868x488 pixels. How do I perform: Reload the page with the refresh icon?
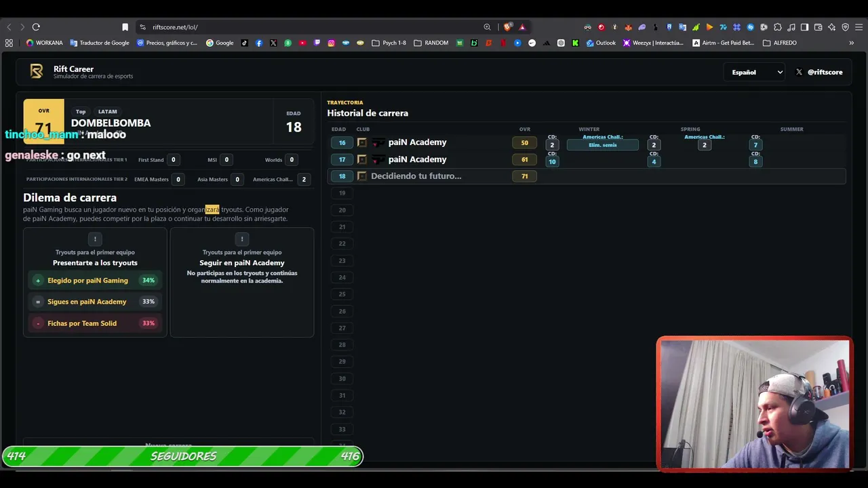[x=36, y=27]
